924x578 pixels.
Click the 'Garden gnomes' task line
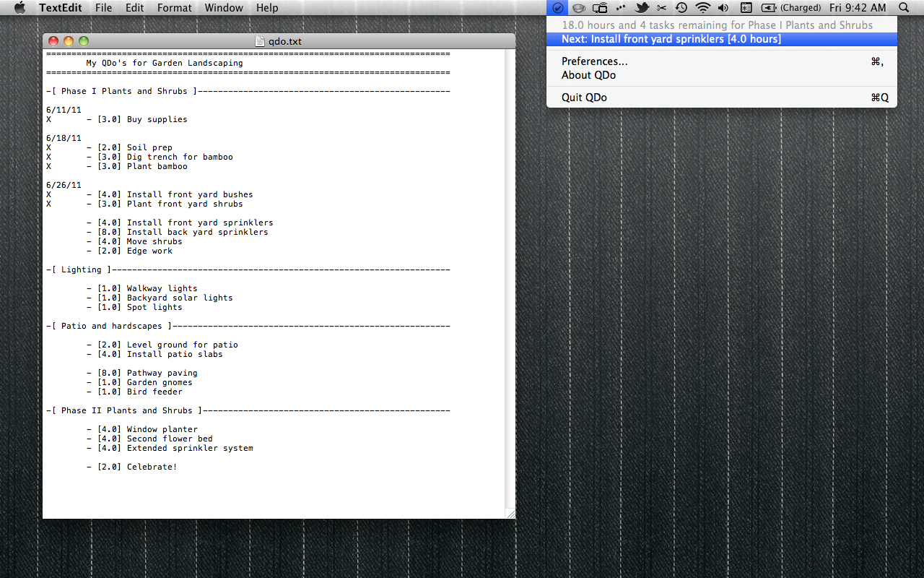point(139,382)
